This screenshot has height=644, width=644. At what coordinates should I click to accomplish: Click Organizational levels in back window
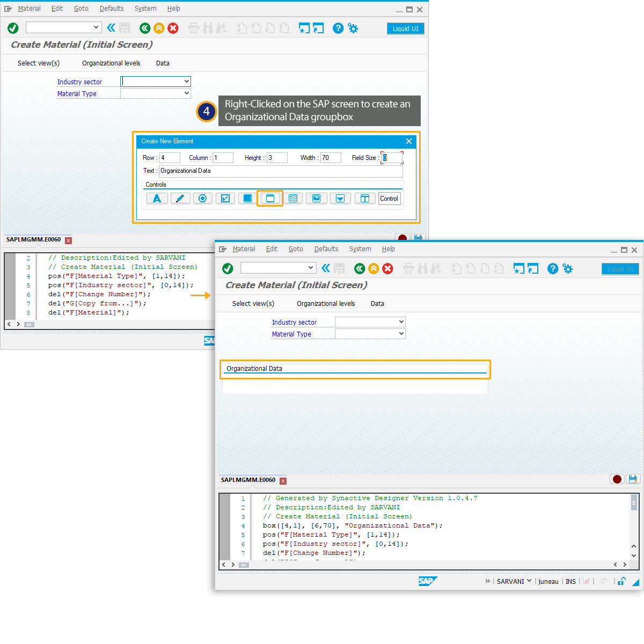[x=111, y=63]
